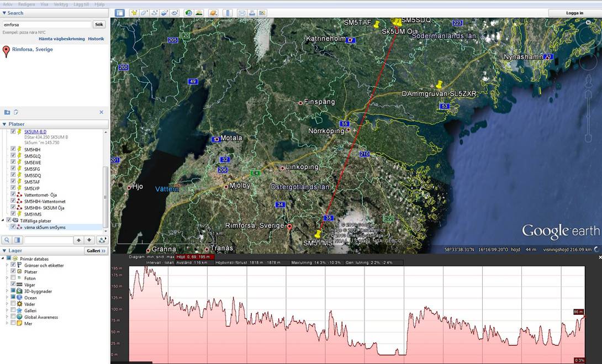The width and height of the screenshot is (602, 364).
Task: Focus the places filter text field
Action: [x=49, y=240]
